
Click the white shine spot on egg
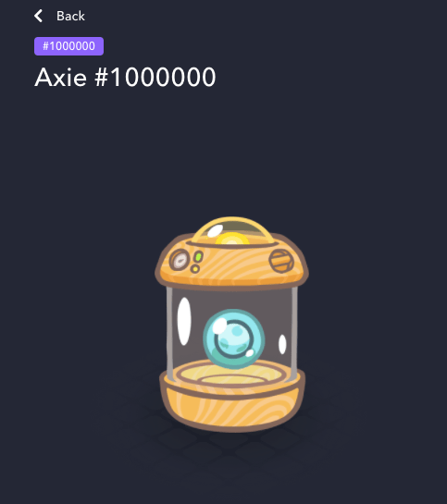point(220,326)
